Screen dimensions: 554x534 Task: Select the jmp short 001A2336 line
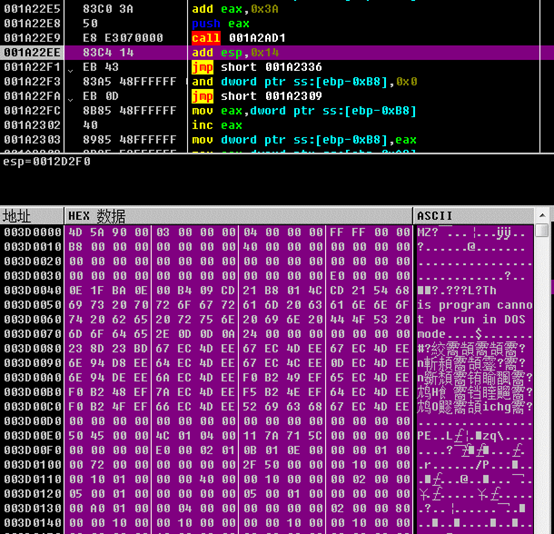pyautogui.click(x=257, y=67)
